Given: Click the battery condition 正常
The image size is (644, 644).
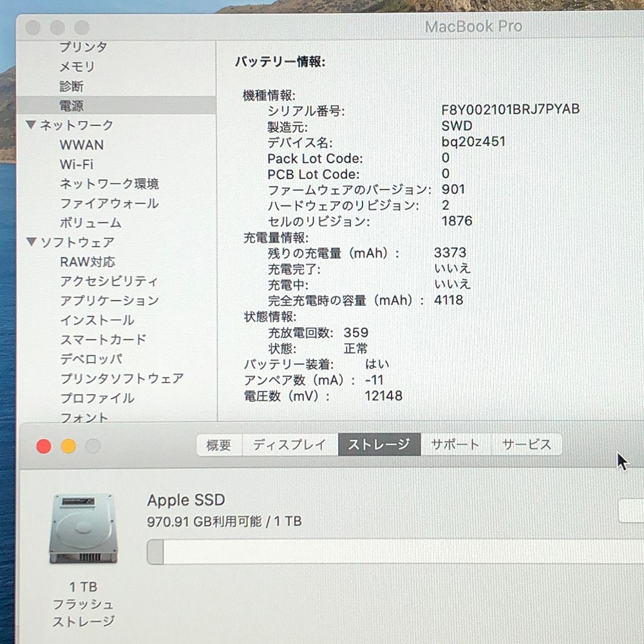Looking at the screenshot, I should pos(355,348).
